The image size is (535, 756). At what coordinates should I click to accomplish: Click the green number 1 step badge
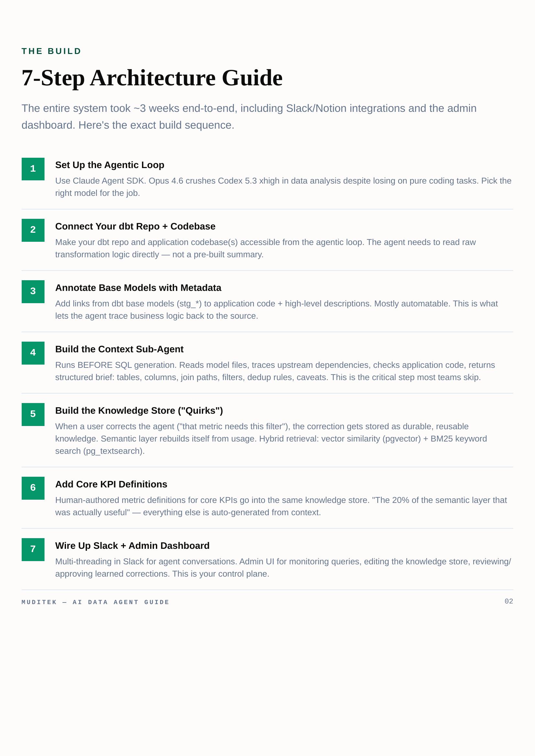(33, 169)
